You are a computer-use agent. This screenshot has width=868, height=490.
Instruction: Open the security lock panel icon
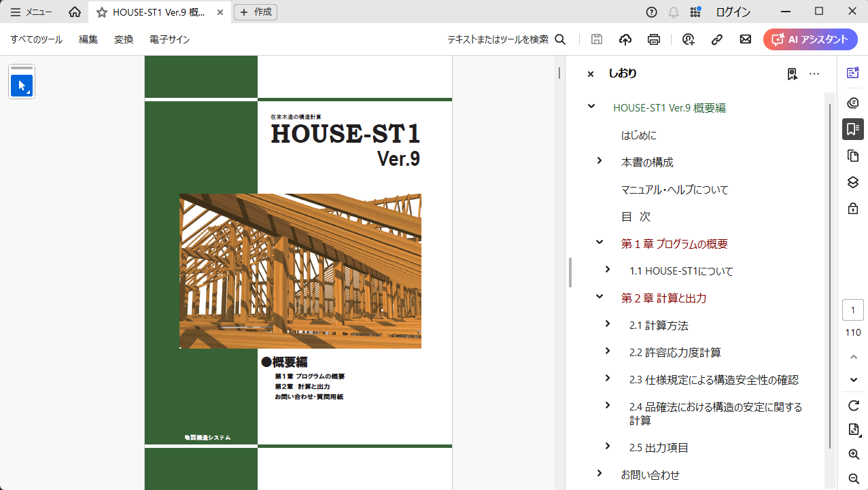pyautogui.click(x=853, y=209)
